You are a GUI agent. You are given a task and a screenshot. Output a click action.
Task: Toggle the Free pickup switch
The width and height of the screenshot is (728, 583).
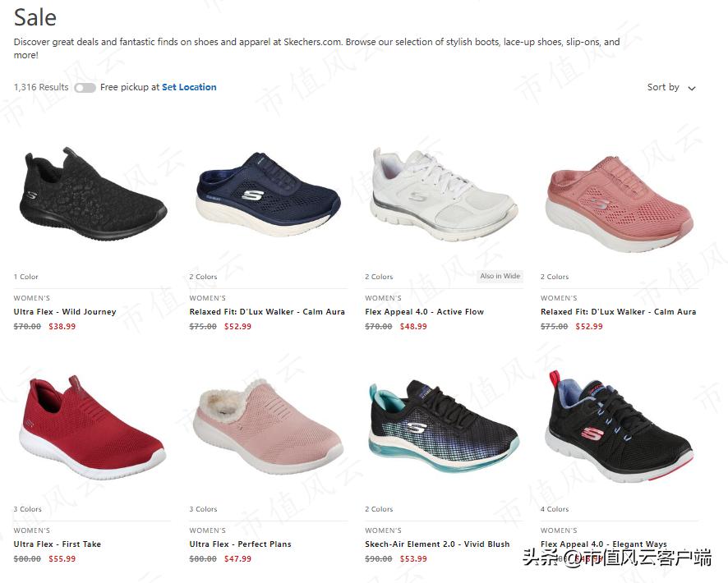[x=85, y=88]
